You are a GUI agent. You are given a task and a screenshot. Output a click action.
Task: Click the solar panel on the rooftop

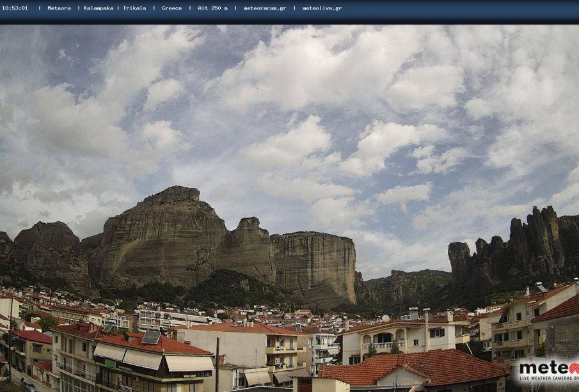(x=151, y=337)
